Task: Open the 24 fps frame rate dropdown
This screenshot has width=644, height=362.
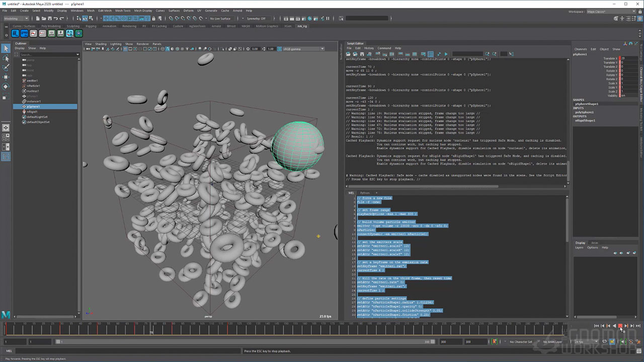Action: [584, 342]
